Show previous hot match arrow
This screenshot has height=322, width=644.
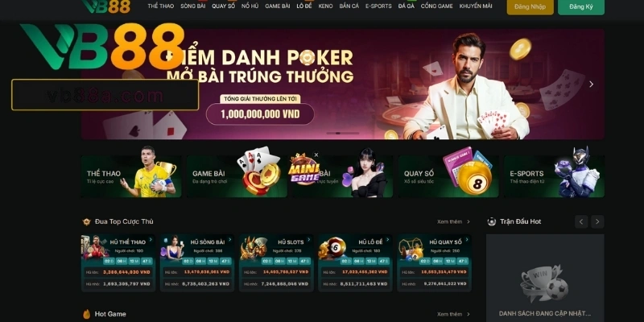click(581, 222)
